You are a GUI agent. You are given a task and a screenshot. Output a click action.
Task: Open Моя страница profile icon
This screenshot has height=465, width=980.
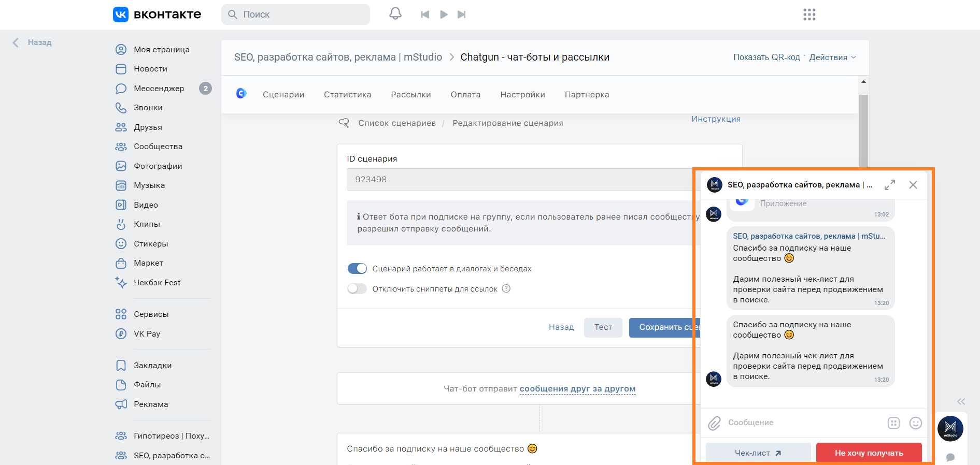[121, 50]
